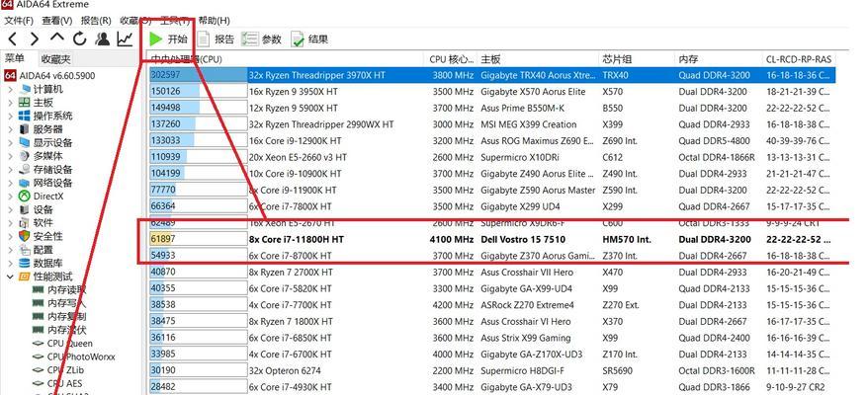The height and width of the screenshot is (395, 868).
Task: Select the 内存复制 benchmark item
Action: point(59,316)
